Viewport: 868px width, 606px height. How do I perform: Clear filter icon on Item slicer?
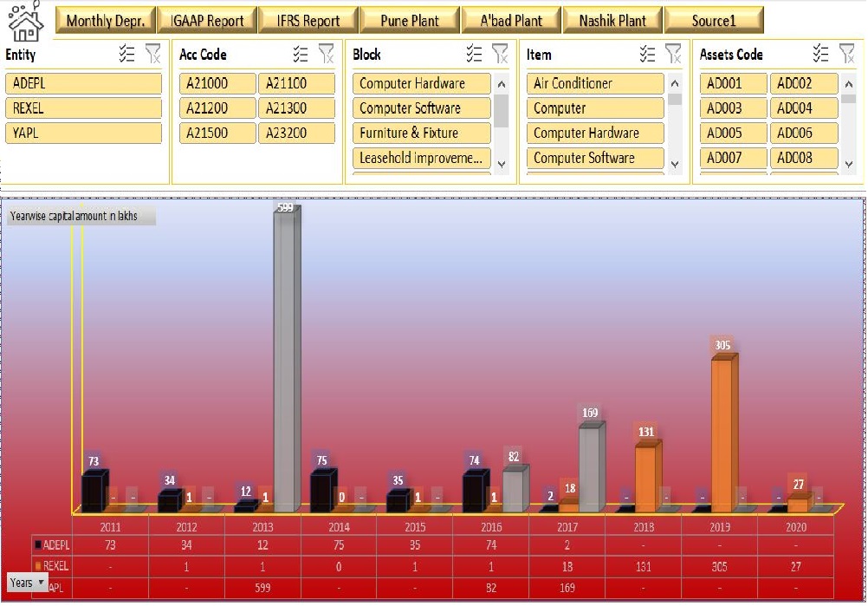coord(674,54)
